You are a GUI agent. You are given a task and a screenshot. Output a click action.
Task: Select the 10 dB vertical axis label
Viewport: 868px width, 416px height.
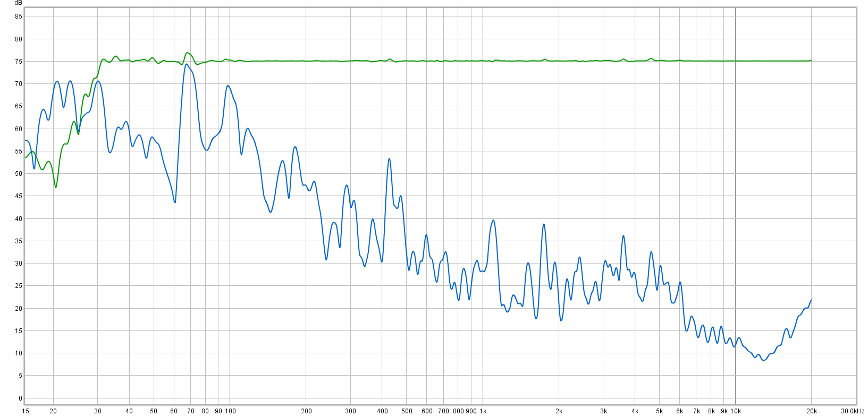[19, 353]
